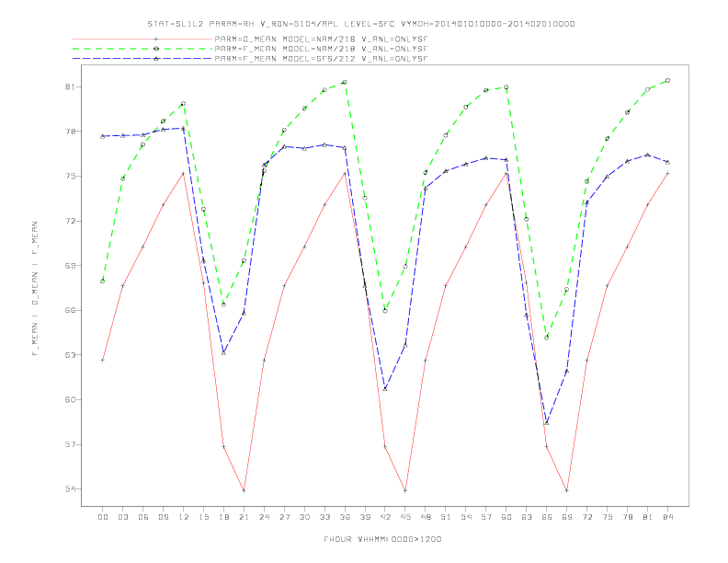
Task: Click x-axis forecast hour label 54
Action: [466, 517]
